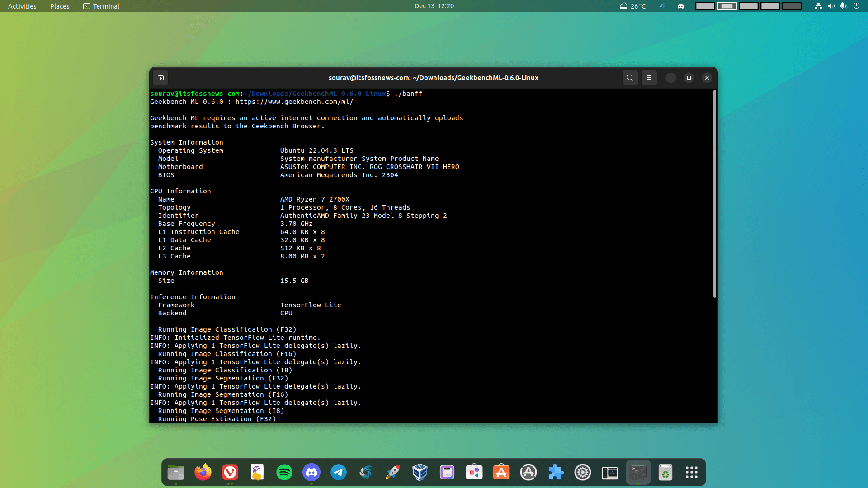Open the terminal hamburger menu
This screenshot has height=488, width=868.
pyautogui.click(x=649, y=77)
